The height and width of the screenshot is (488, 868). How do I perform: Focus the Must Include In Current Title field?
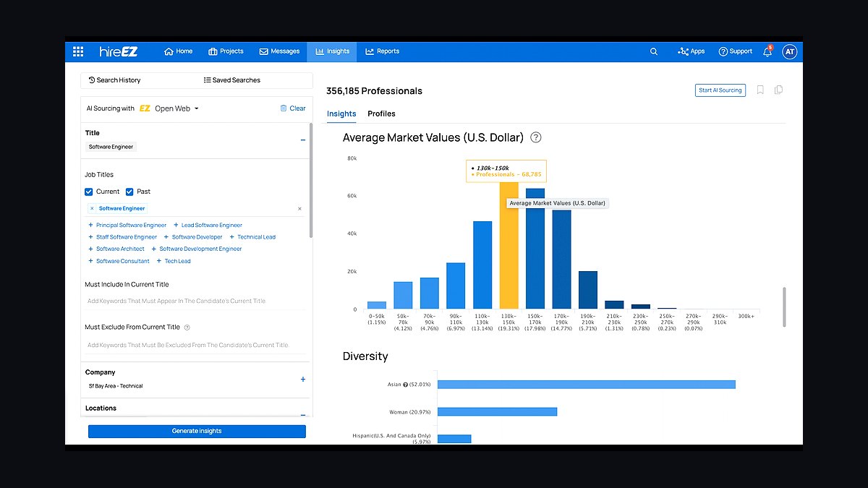[x=197, y=301]
